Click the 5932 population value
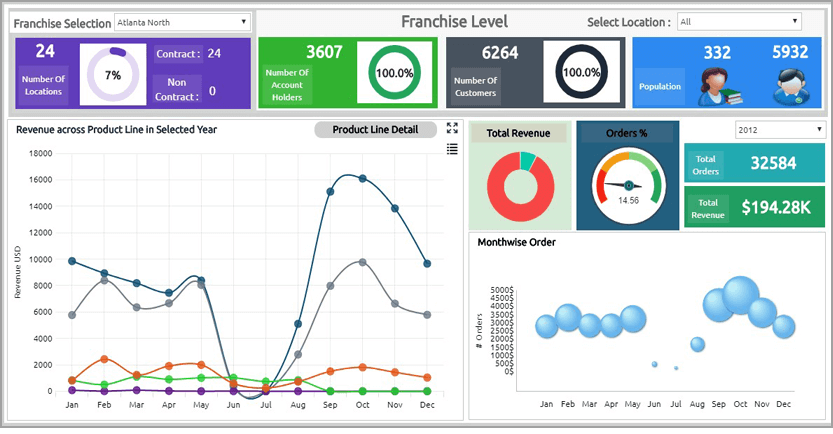833x434 pixels. [x=790, y=52]
